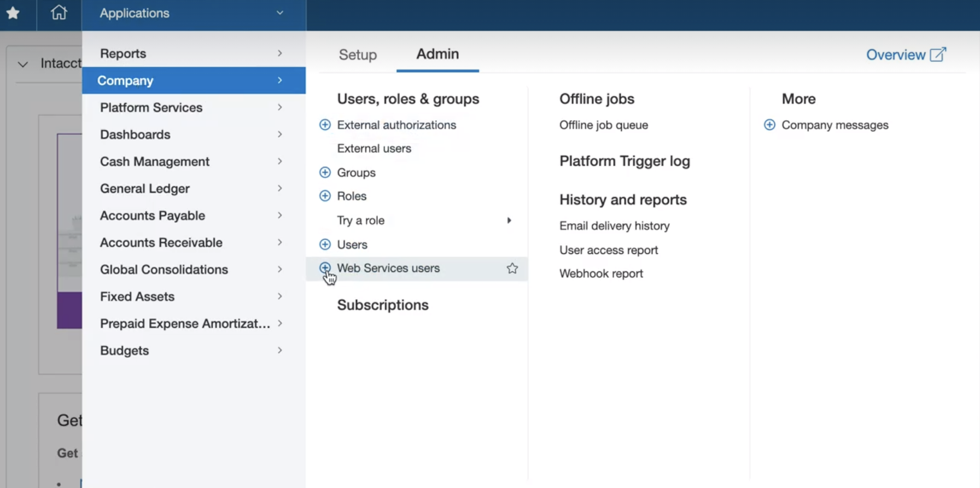Favorite Web Services users with star
This screenshot has width=980, height=488.
tap(512, 268)
